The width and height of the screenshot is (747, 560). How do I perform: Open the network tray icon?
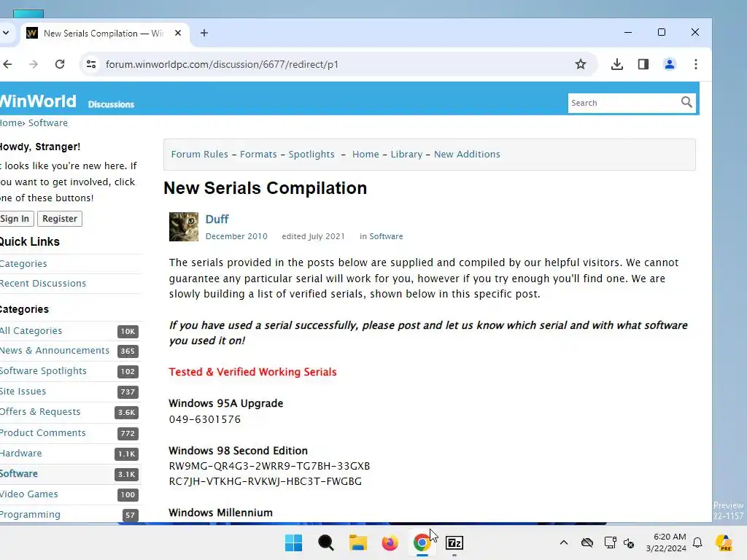click(x=610, y=542)
